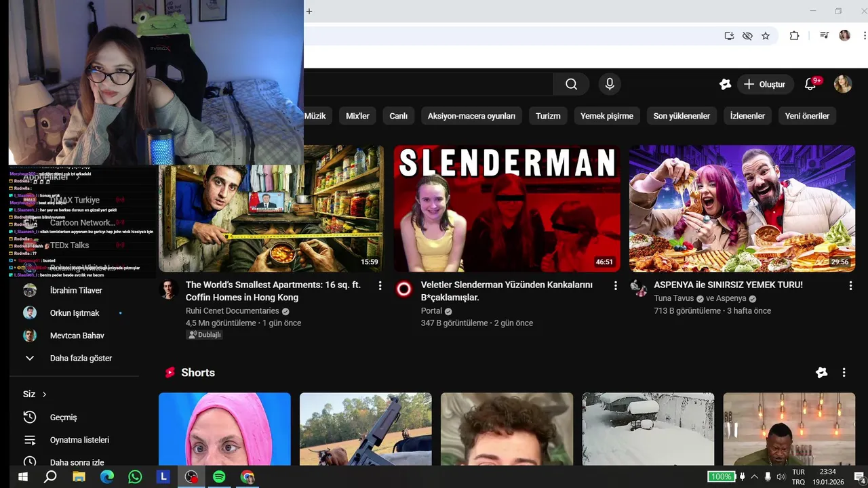
Task: Select the İzlenenler filter chip
Action: tap(747, 116)
